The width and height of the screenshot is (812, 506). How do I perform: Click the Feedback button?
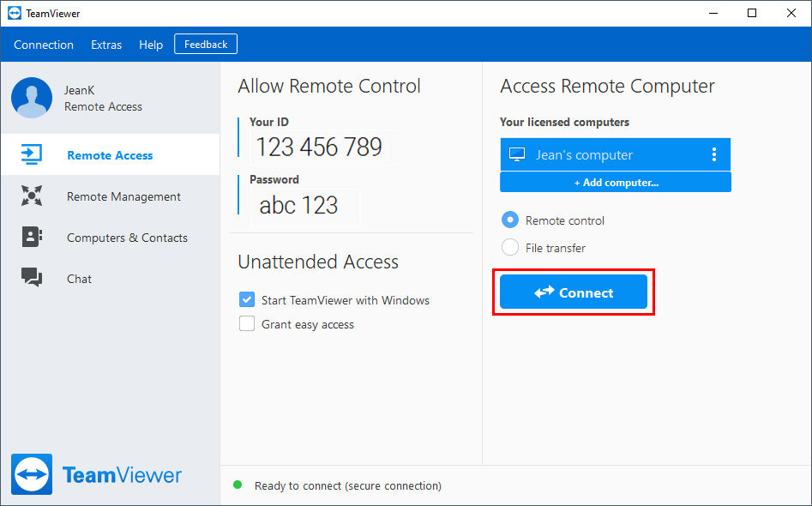pyautogui.click(x=206, y=44)
